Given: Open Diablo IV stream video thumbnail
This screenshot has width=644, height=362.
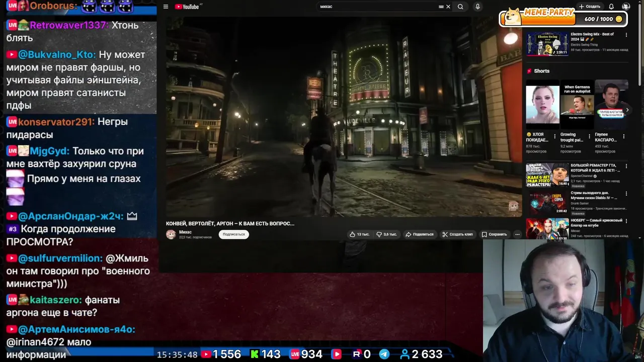Looking at the screenshot, I should click(x=547, y=202).
